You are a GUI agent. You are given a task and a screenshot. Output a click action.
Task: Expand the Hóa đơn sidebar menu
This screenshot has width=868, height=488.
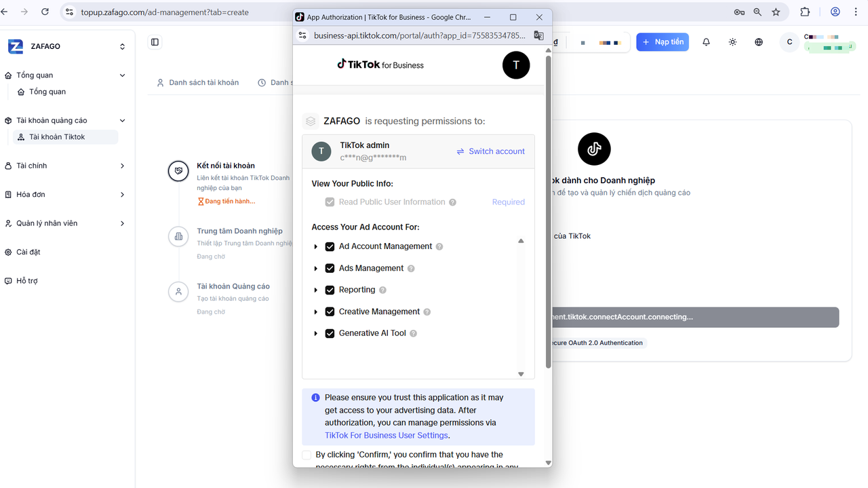click(122, 194)
